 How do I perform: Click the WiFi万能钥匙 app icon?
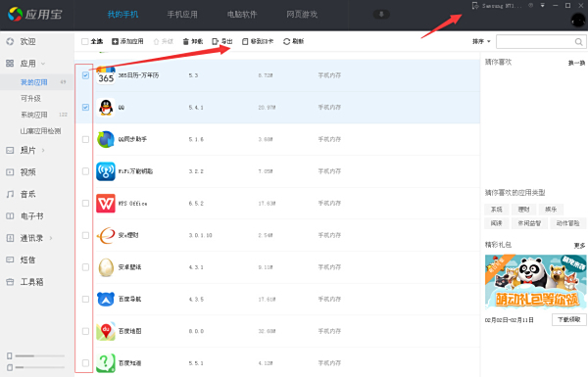click(x=106, y=171)
